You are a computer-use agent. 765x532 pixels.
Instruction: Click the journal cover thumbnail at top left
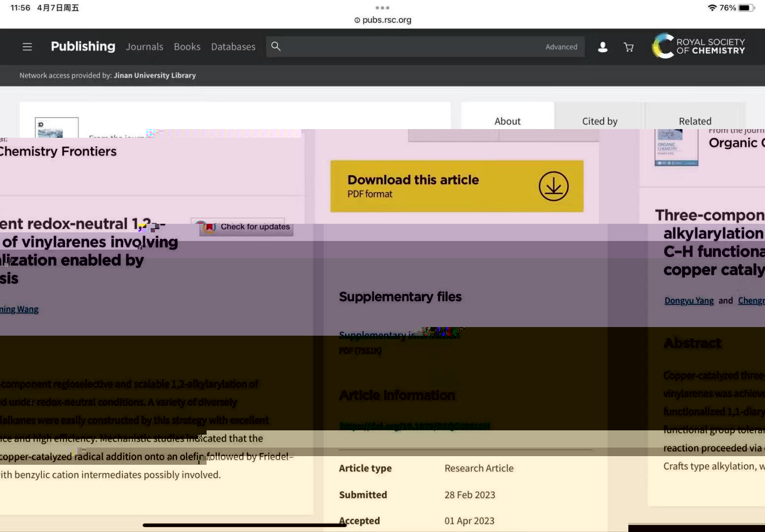[56, 127]
